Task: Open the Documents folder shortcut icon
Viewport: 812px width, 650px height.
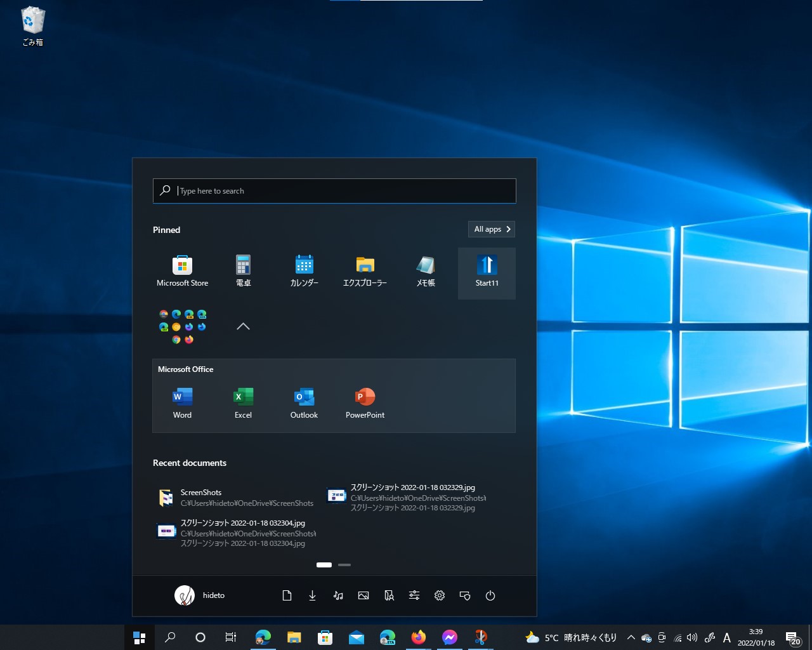Action: click(287, 595)
